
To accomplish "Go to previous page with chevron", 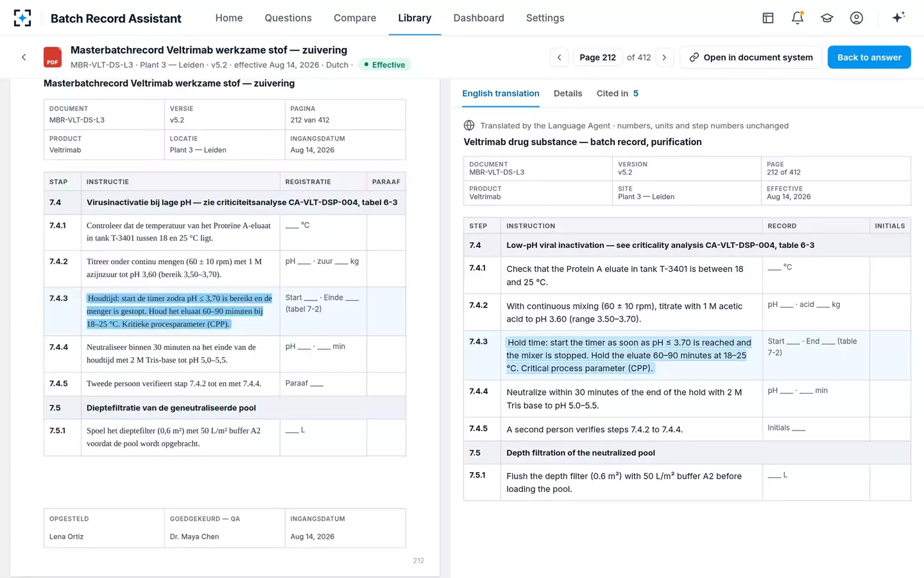I will pos(559,57).
